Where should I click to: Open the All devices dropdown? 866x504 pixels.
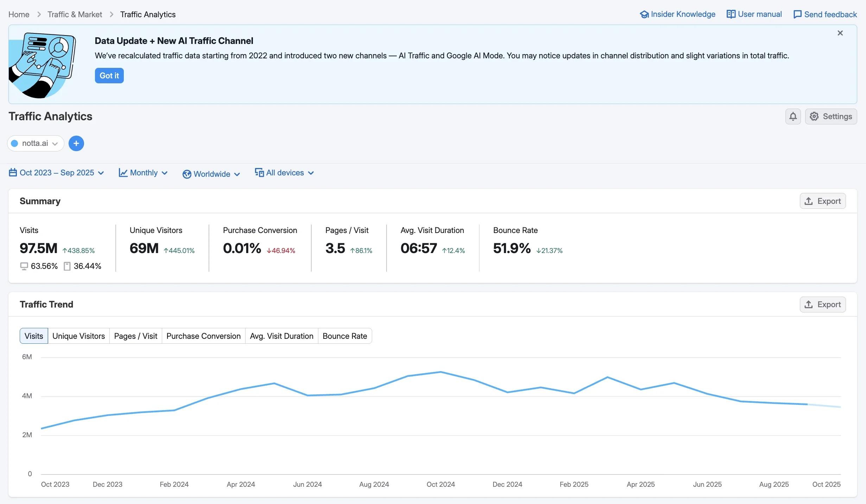(284, 173)
